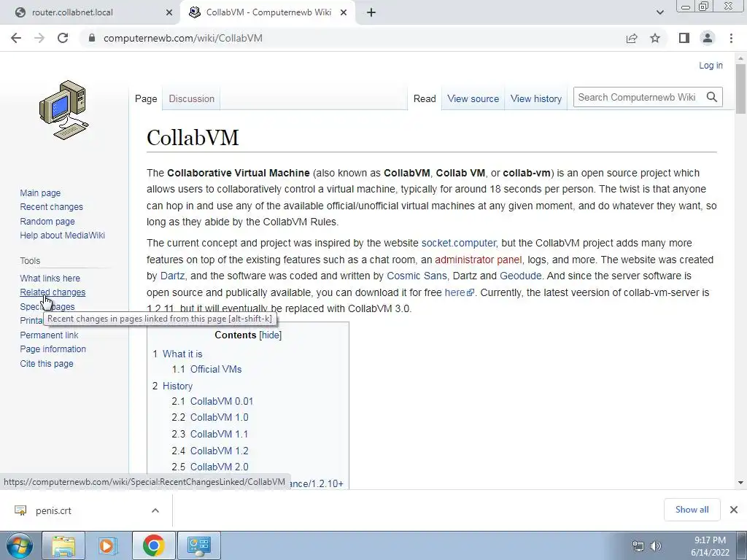Jump to Official VMs contents entry
This screenshot has height=560, width=747.
pos(216,369)
